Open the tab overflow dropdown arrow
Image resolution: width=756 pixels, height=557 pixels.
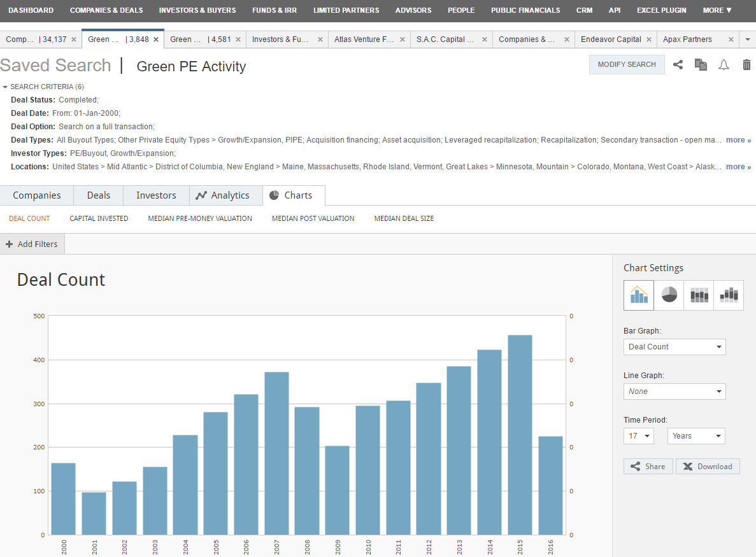[x=748, y=39]
